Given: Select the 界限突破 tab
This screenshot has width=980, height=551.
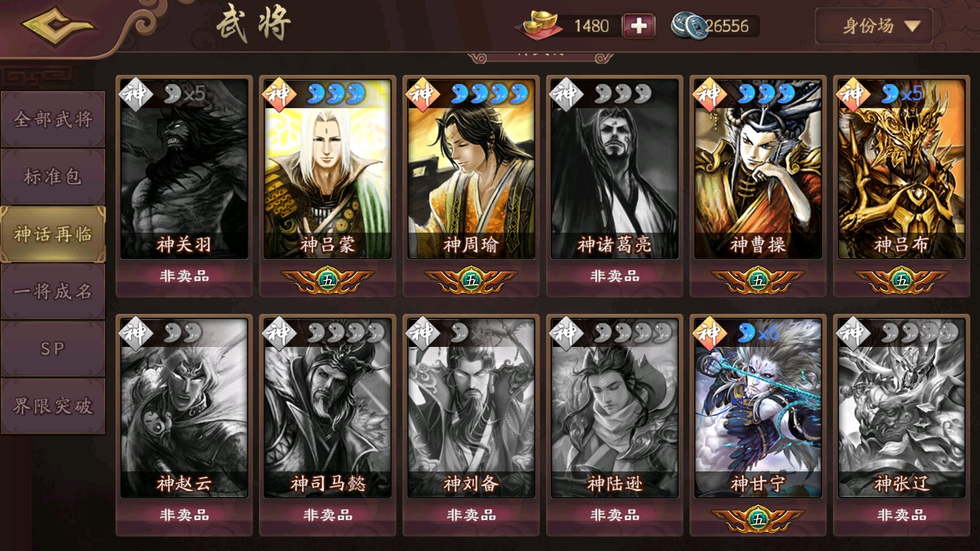Looking at the screenshot, I should (53, 407).
